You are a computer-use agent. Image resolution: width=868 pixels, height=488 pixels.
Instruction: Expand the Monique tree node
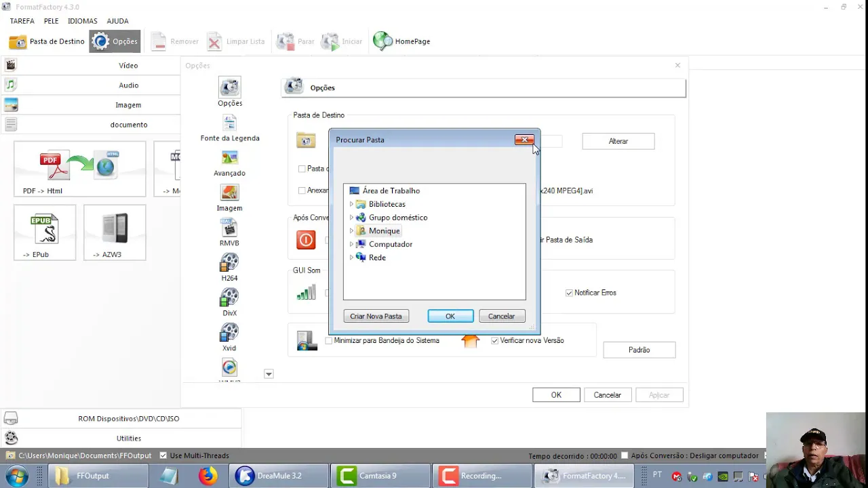coord(351,231)
